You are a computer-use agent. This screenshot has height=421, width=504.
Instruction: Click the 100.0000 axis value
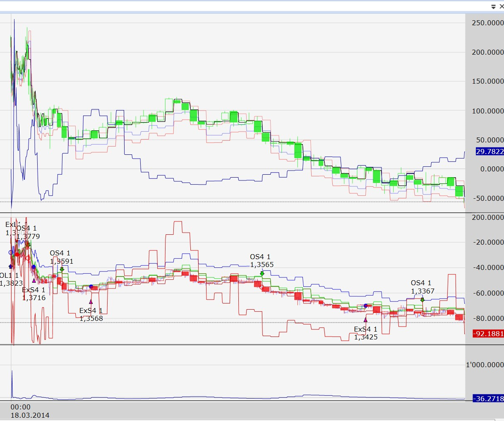(487, 111)
